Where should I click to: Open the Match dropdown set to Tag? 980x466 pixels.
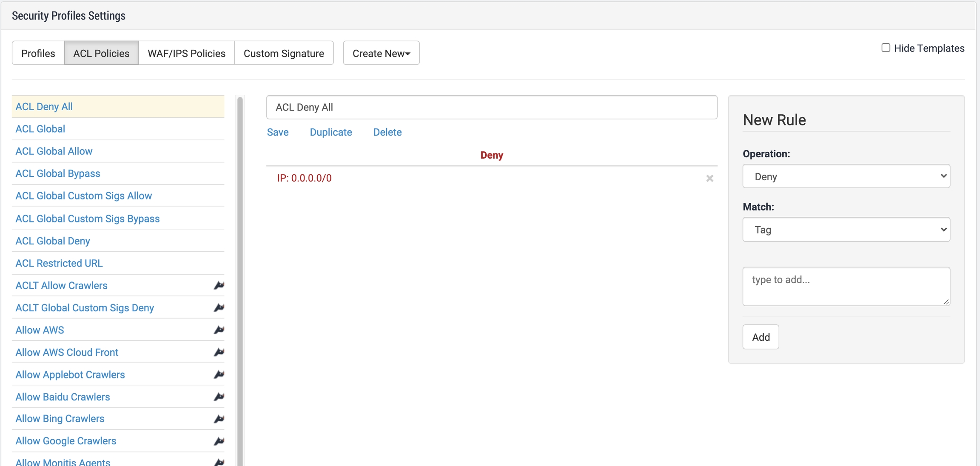(846, 230)
